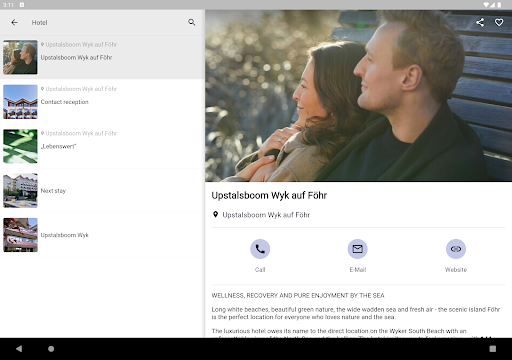Open search with the magnifier icon
The width and height of the screenshot is (512, 360).
(191, 22)
